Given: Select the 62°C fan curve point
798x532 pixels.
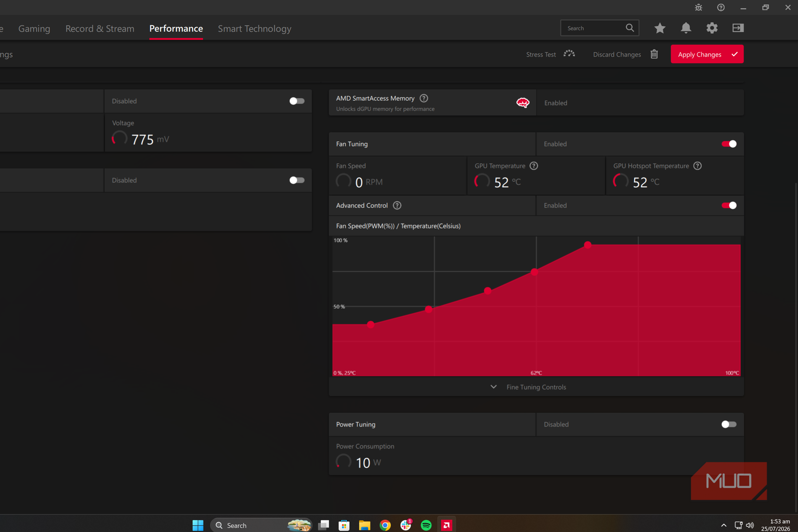Looking at the screenshot, I should pos(534,272).
